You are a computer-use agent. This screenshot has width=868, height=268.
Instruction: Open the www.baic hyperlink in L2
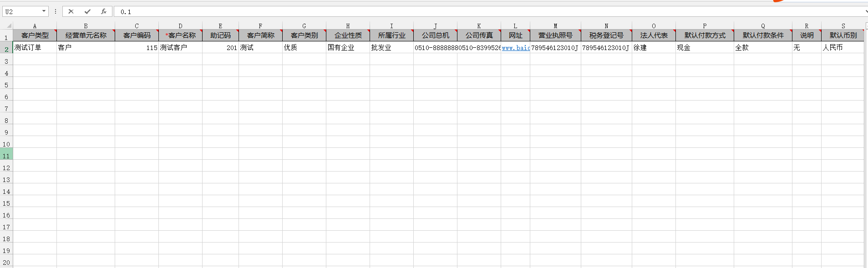coord(515,47)
